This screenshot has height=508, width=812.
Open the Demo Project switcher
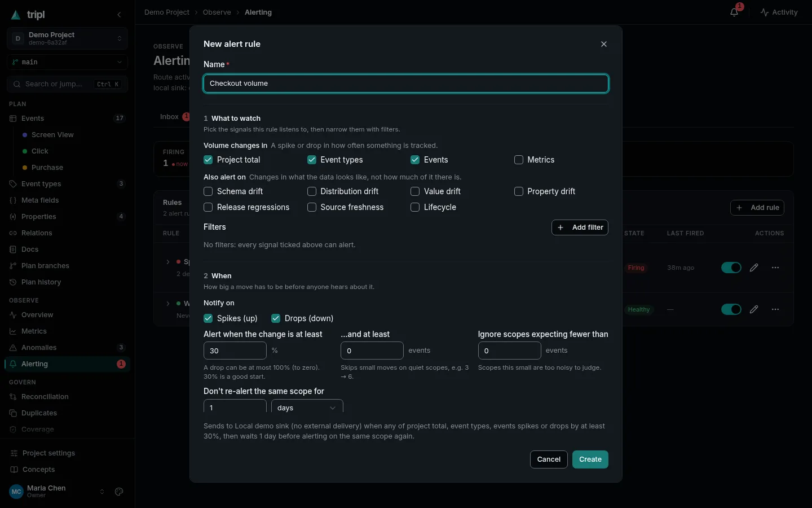(x=68, y=38)
